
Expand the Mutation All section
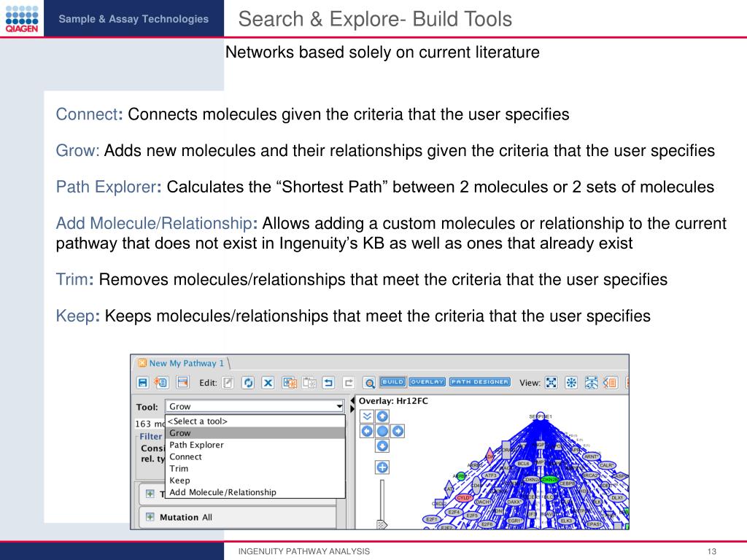click(150, 517)
